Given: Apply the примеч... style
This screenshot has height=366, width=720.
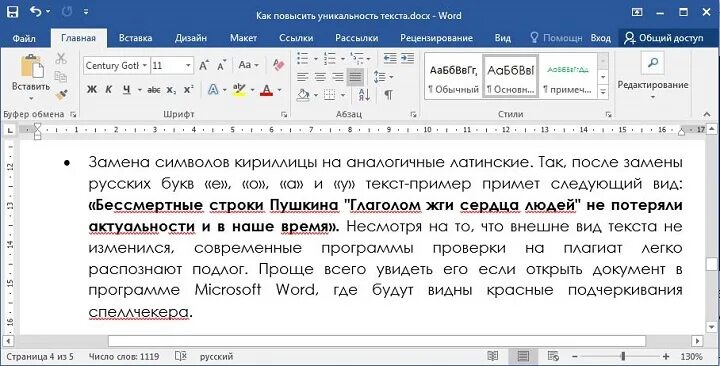Looking at the screenshot, I should pos(568,76).
